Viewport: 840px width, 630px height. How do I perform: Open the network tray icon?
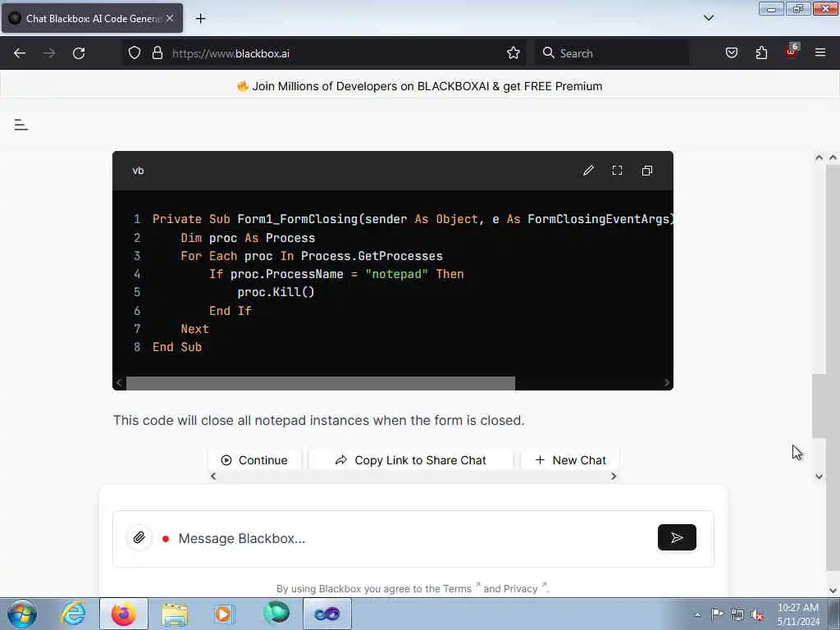[x=737, y=614]
